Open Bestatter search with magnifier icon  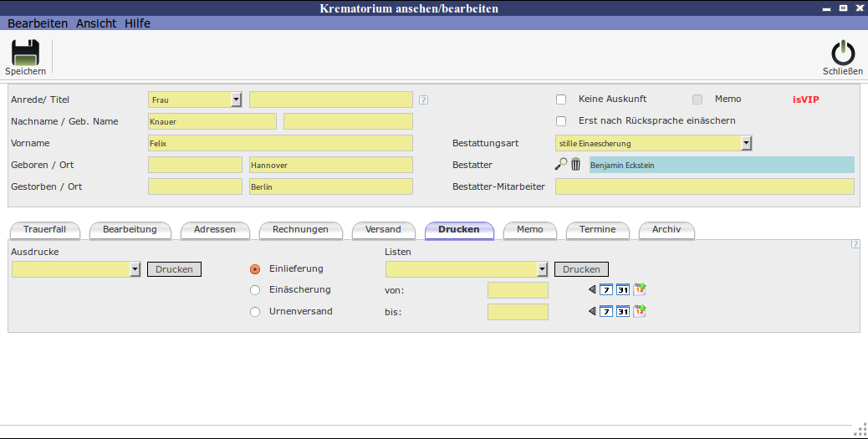pos(561,165)
